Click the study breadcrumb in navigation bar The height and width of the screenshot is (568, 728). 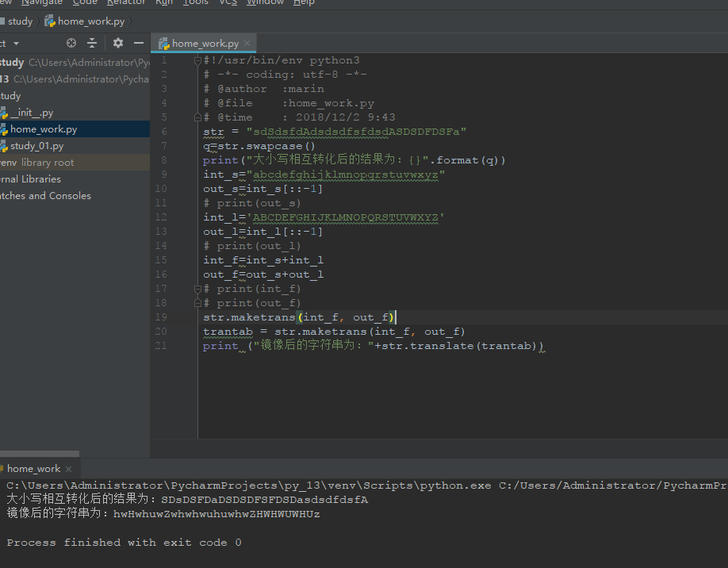(x=20, y=21)
